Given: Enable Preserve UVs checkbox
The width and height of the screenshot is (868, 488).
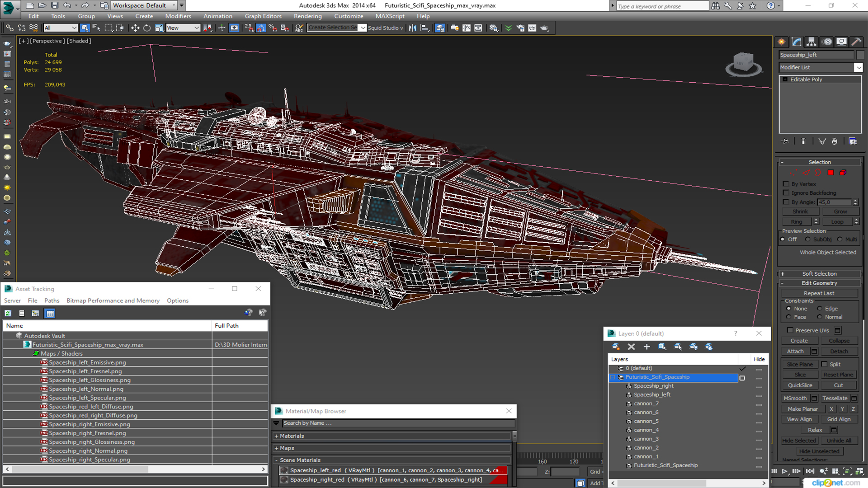Looking at the screenshot, I should tap(790, 330).
